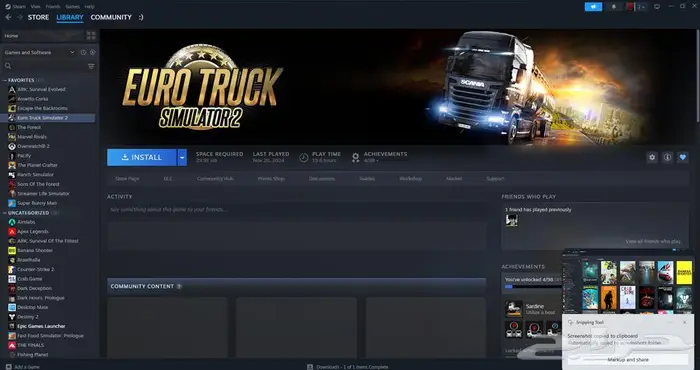Open the Community tab
The height and width of the screenshot is (370, 700).
[x=111, y=17]
